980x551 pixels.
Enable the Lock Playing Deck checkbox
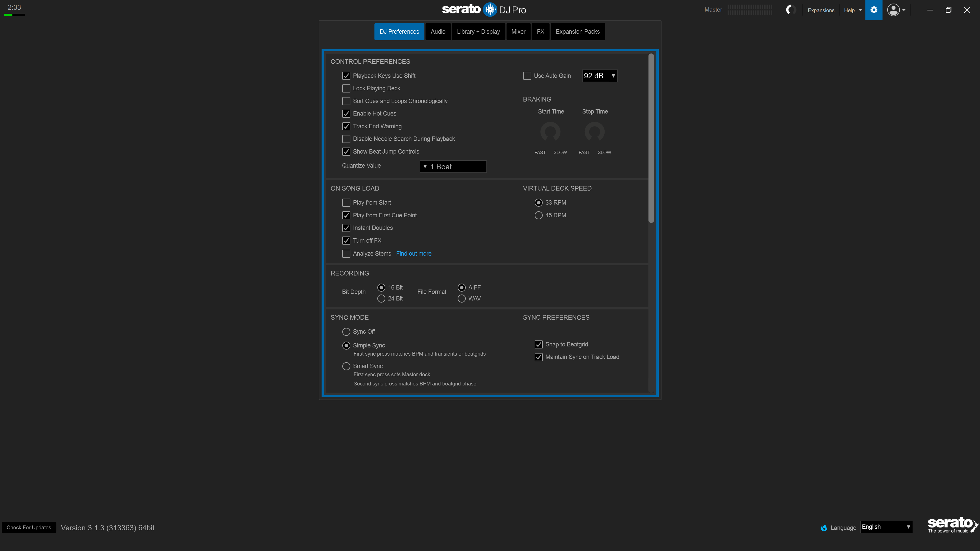click(346, 88)
